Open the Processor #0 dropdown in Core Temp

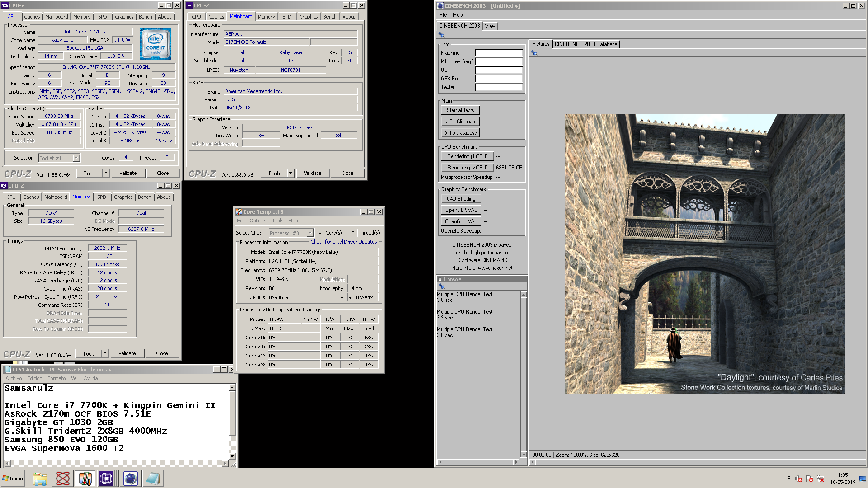(310, 233)
